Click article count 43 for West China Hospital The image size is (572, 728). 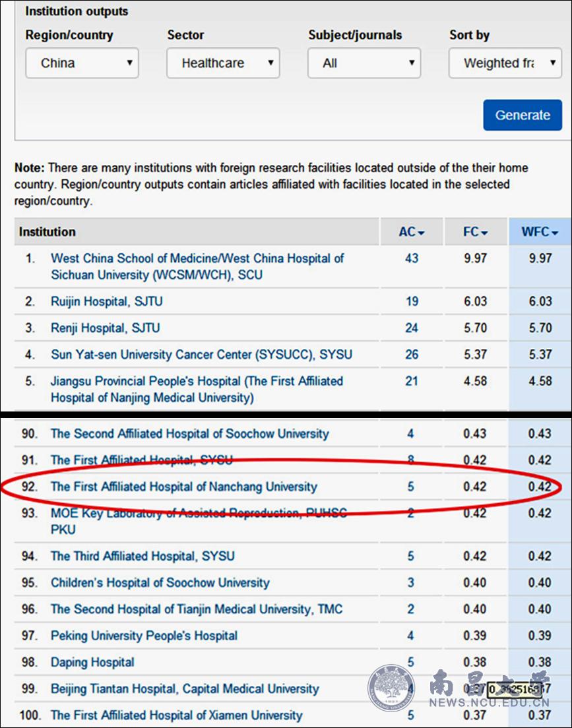(x=412, y=258)
